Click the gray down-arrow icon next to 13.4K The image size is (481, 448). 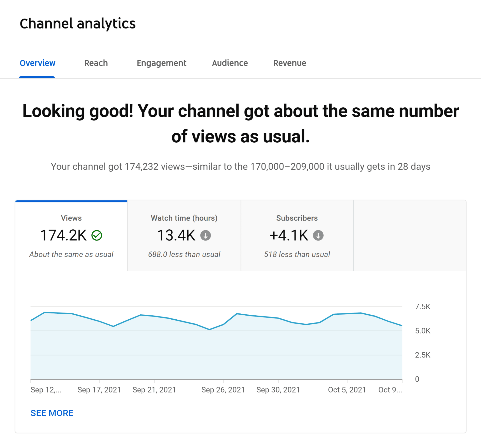pos(206,235)
